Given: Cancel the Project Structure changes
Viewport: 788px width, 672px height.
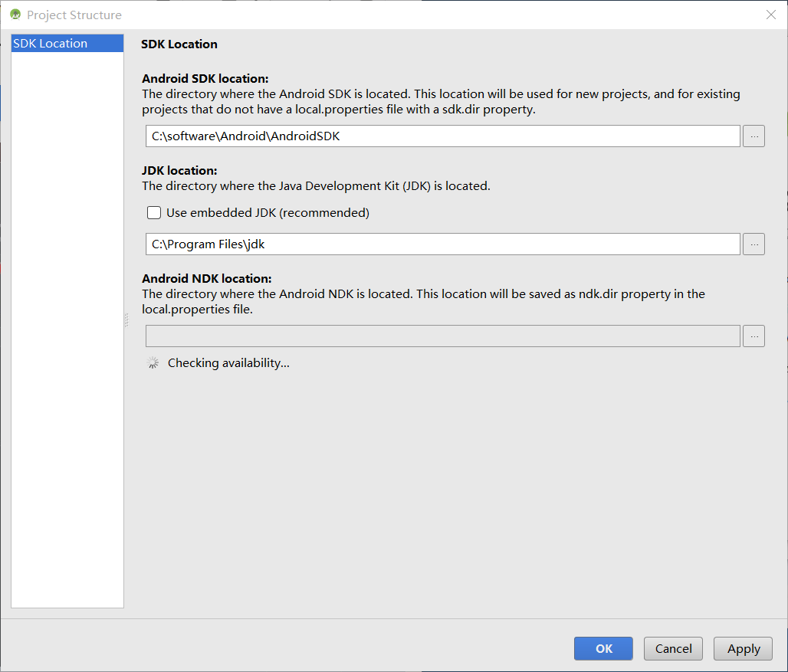Looking at the screenshot, I should click(x=674, y=648).
